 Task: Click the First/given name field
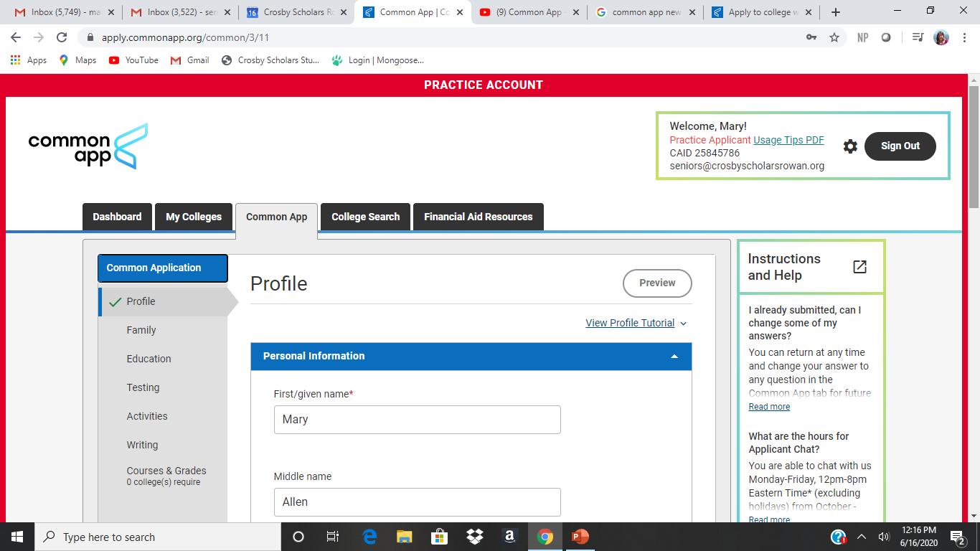pos(417,420)
